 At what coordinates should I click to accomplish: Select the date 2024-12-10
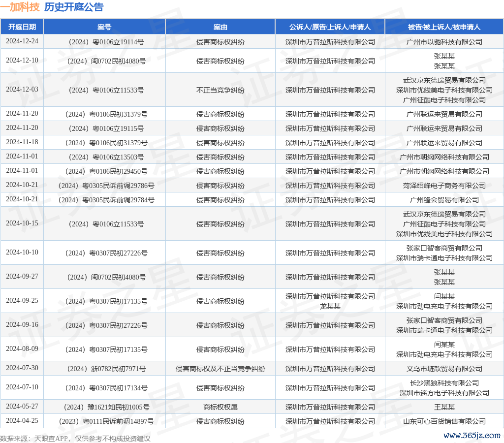click(22, 61)
